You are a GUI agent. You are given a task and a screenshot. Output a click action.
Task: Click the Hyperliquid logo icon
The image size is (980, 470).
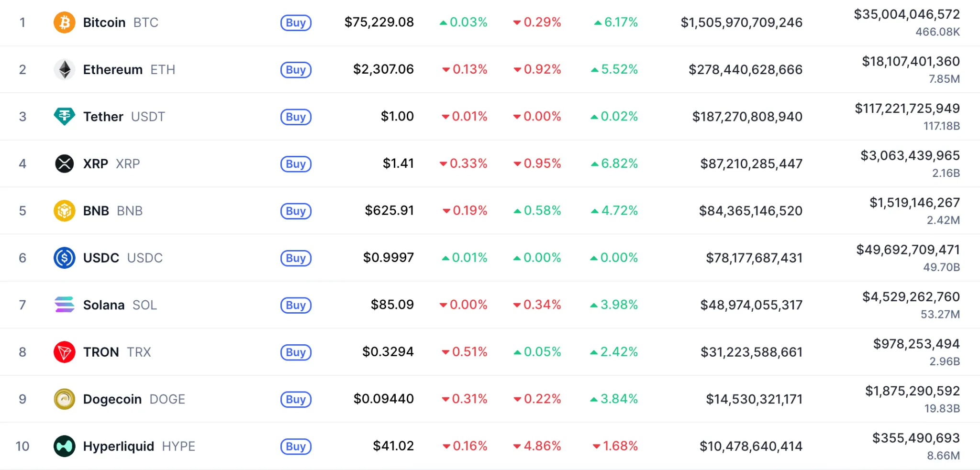click(x=64, y=446)
